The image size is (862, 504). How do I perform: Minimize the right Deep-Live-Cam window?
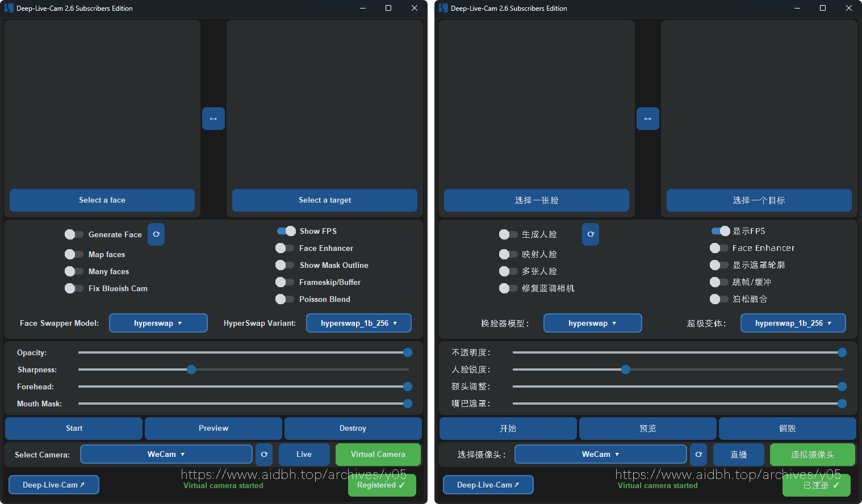tap(797, 8)
